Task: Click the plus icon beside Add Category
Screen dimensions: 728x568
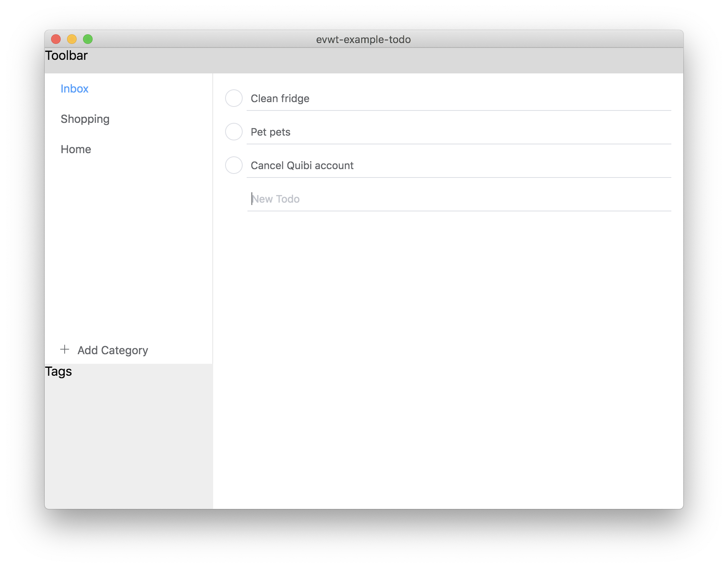Action: coord(65,349)
